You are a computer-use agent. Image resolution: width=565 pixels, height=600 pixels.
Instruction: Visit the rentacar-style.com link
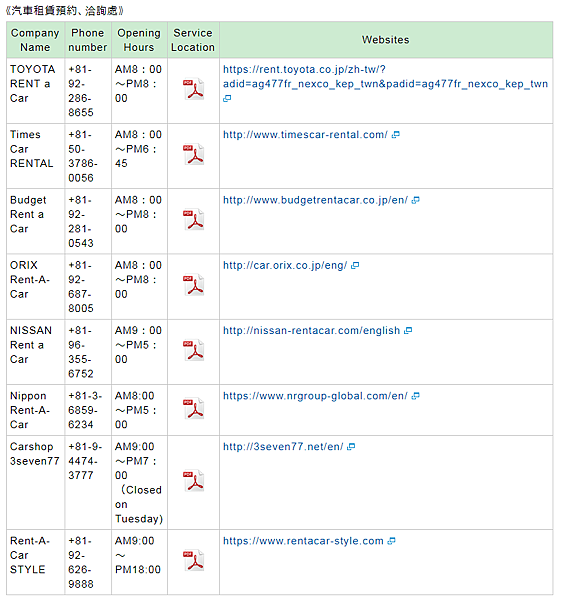[x=303, y=541]
